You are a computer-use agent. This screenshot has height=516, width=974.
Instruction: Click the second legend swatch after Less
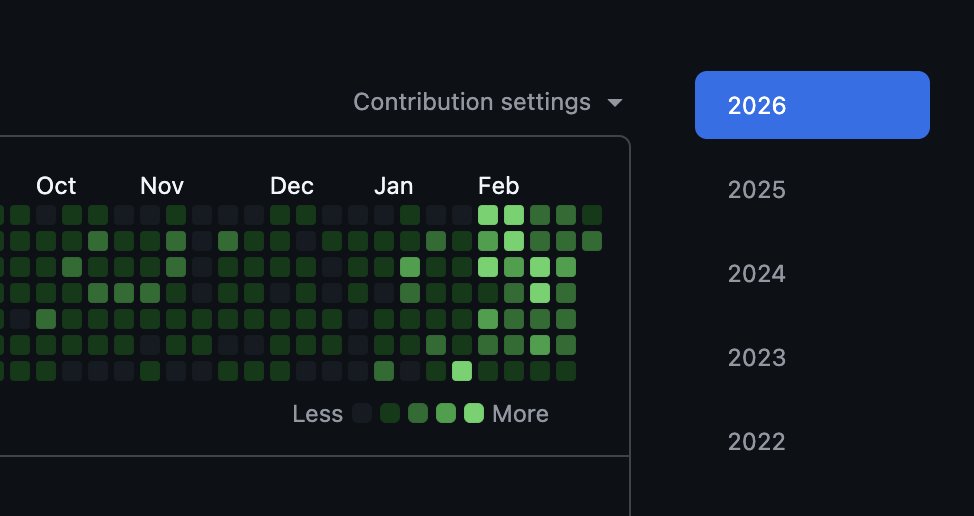[390, 413]
